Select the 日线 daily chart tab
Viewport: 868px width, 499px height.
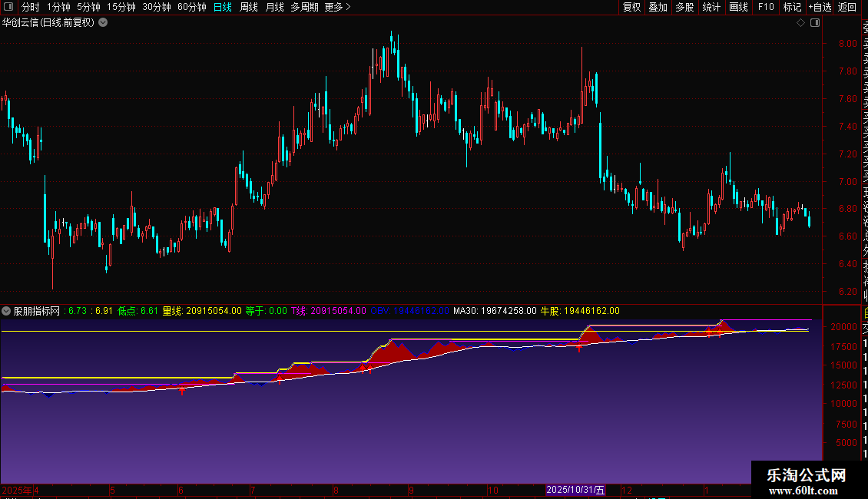[223, 7]
